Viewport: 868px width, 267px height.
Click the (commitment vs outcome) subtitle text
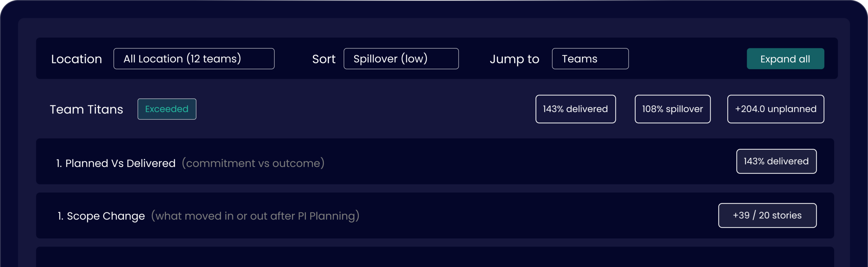point(253,163)
